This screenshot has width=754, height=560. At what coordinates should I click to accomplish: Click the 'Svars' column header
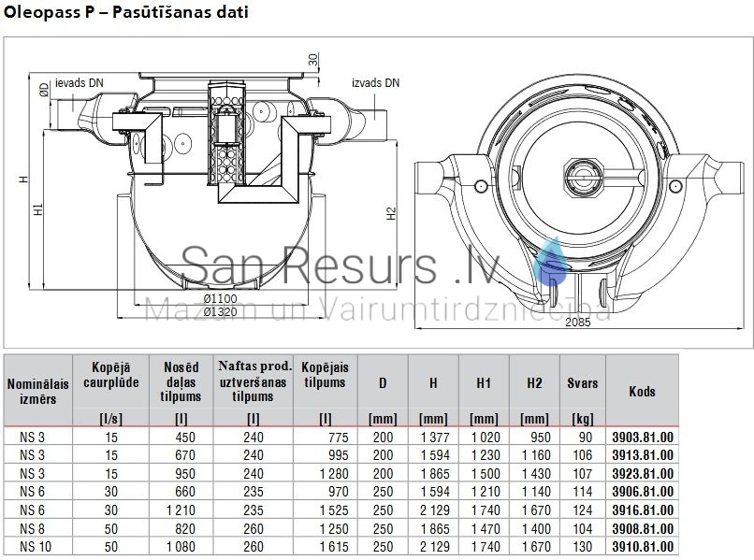582,383
